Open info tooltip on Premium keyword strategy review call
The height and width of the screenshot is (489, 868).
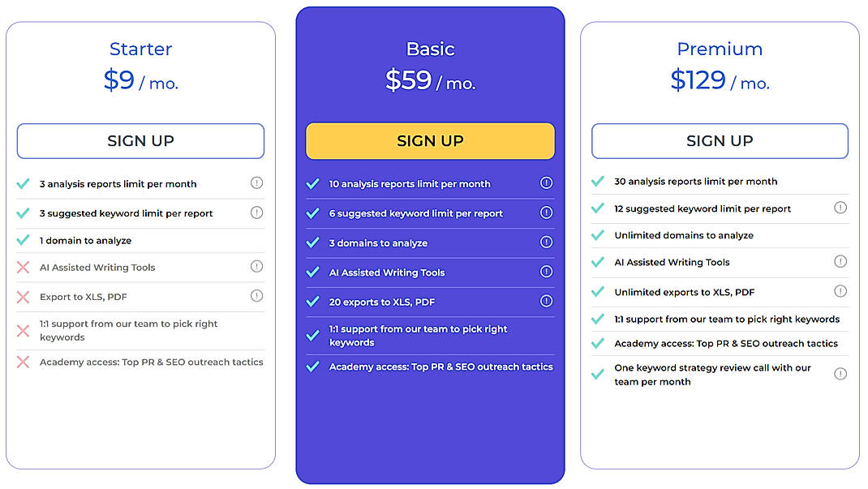(x=840, y=373)
